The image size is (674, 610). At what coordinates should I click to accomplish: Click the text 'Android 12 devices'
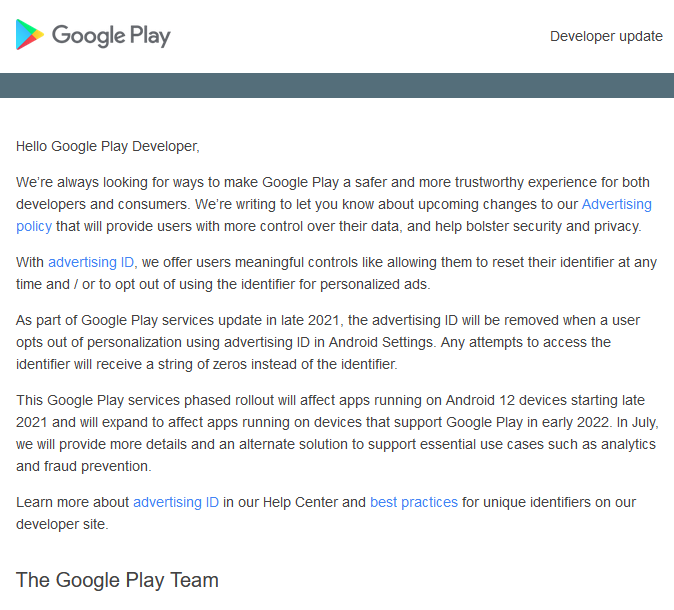pyautogui.click(x=506, y=400)
